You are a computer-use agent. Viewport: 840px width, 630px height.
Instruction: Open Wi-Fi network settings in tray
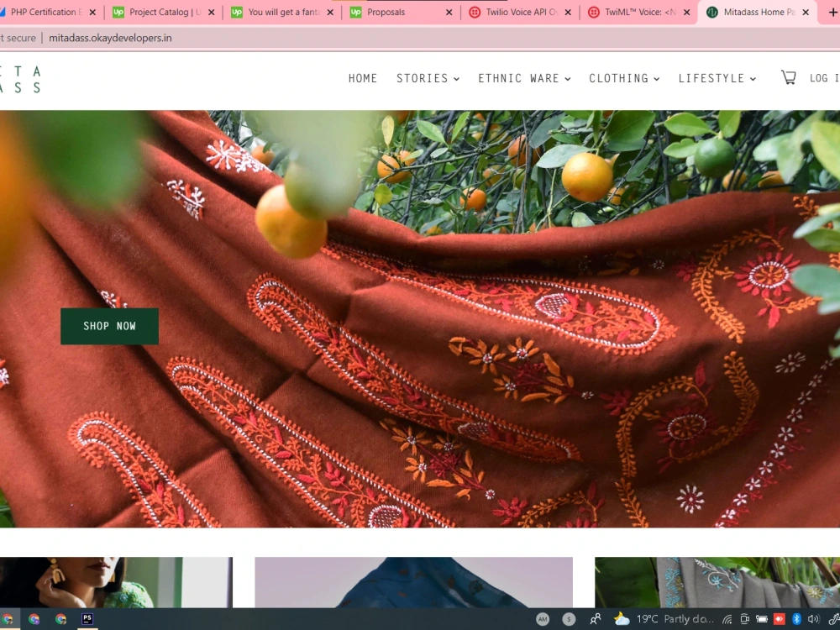click(x=727, y=619)
